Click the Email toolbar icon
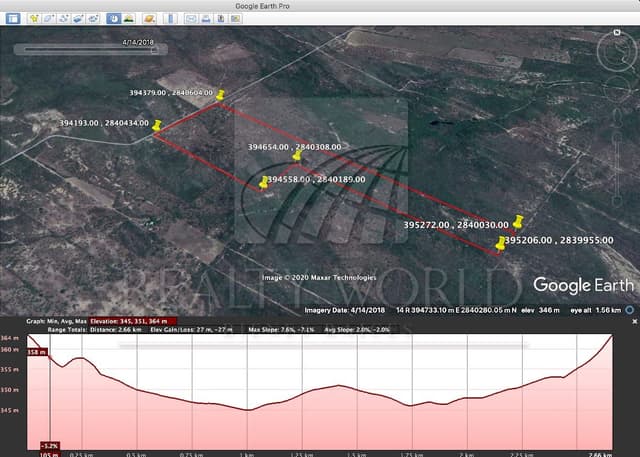 pyautogui.click(x=190, y=18)
